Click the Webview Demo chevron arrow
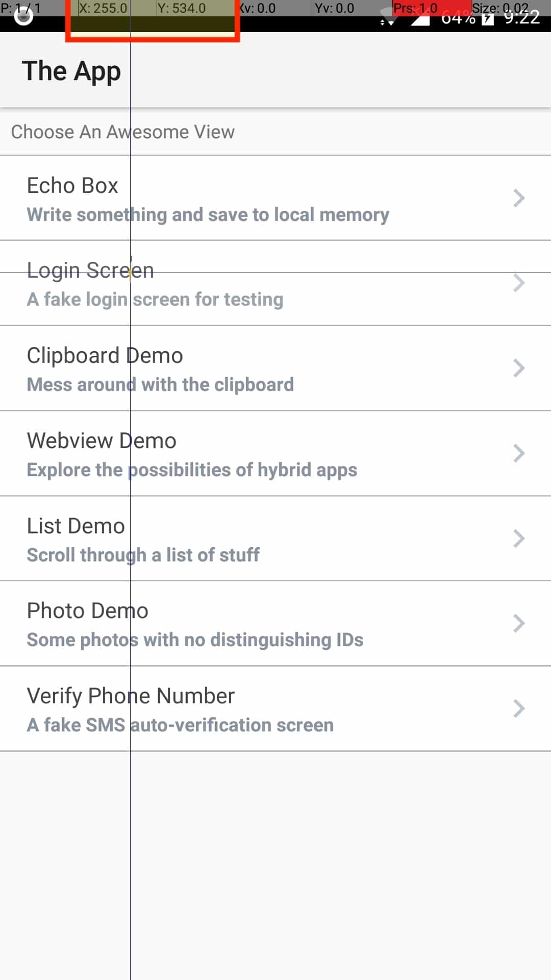Image resolution: width=551 pixels, height=980 pixels. pos(519,453)
